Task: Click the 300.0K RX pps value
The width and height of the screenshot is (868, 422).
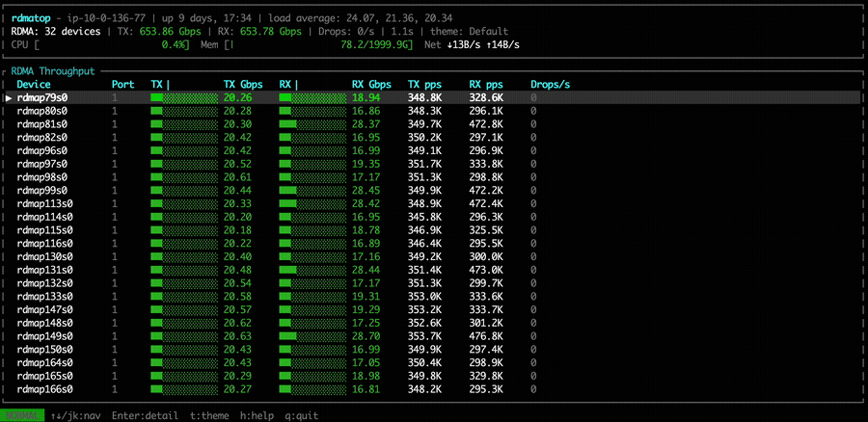Action: tap(486, 257)
